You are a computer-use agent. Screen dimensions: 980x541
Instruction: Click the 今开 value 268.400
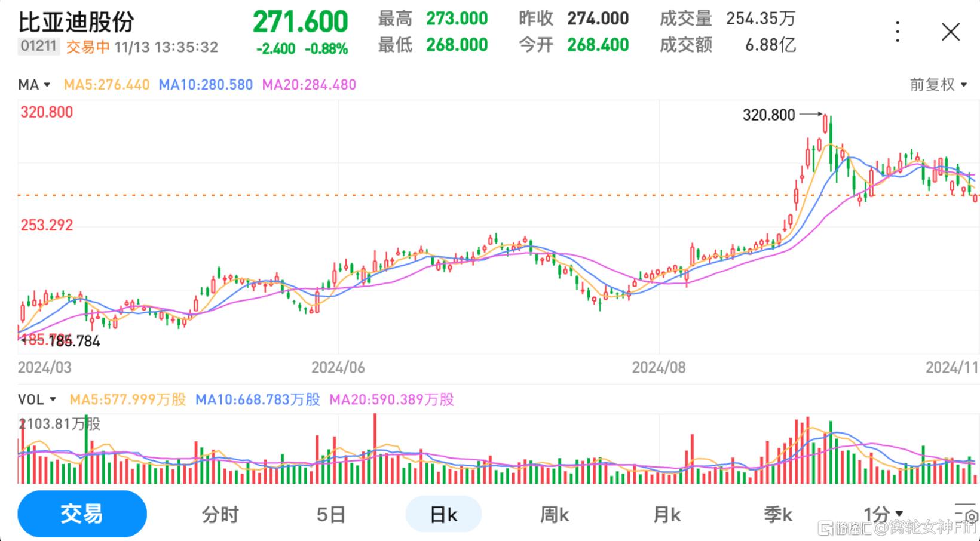click(598, 45)
